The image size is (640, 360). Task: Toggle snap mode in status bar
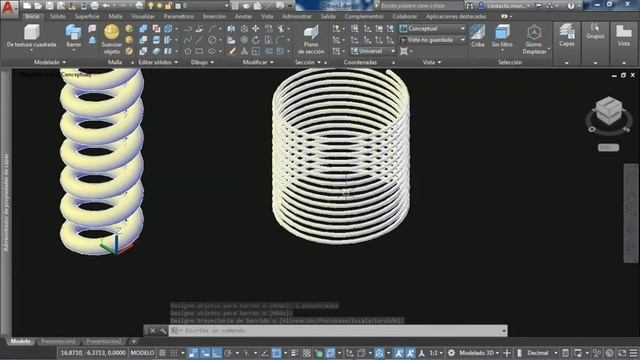(x=174, y=353)
